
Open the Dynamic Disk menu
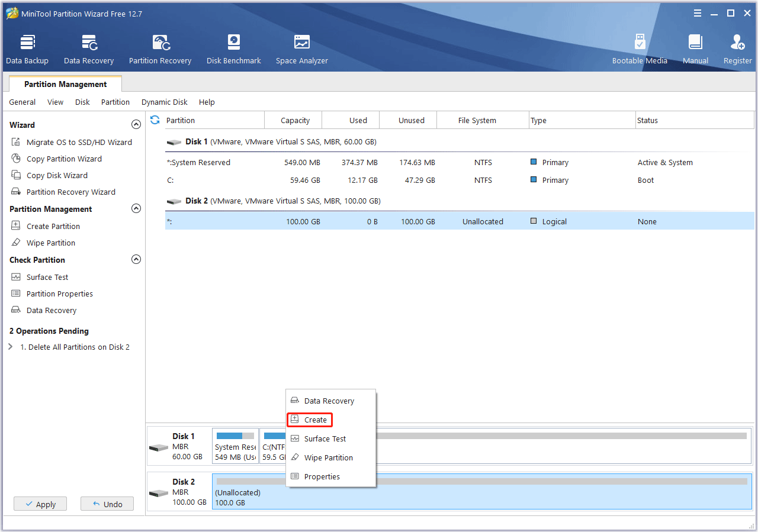click(x=164, y=102)
